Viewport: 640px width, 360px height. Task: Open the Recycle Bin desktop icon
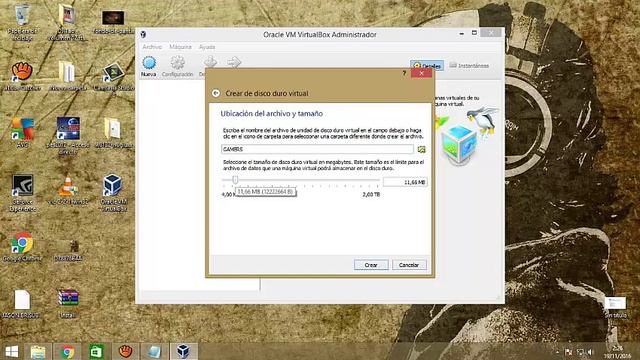[x=22, y=22]
